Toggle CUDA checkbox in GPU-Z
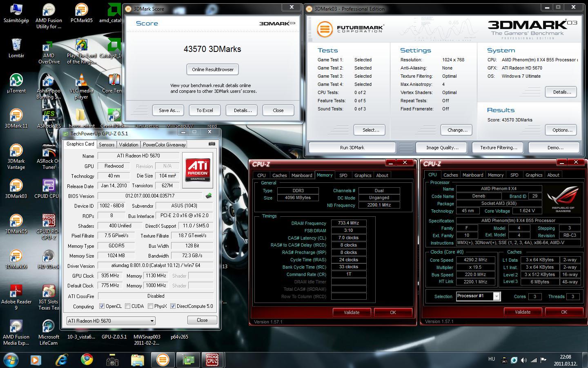This screenshot has width=588, height=368. tap(128, 306)
